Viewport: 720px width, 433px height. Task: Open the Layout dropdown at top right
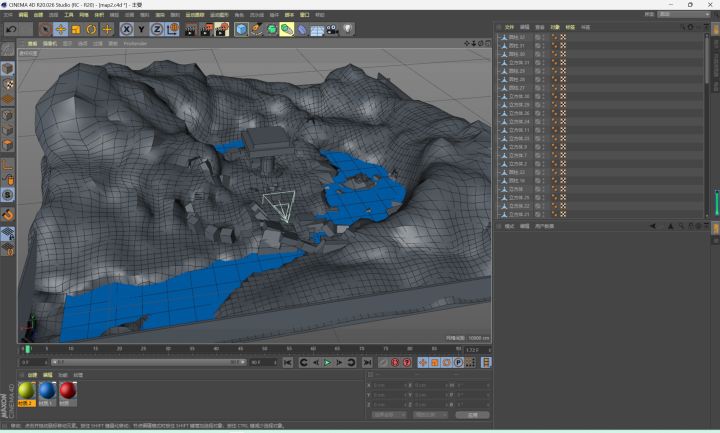pos(684,14)
